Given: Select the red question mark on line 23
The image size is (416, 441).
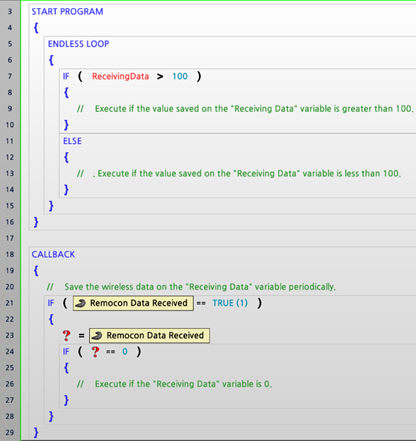Looking at the screenshot, I should [x=67, y=335].
